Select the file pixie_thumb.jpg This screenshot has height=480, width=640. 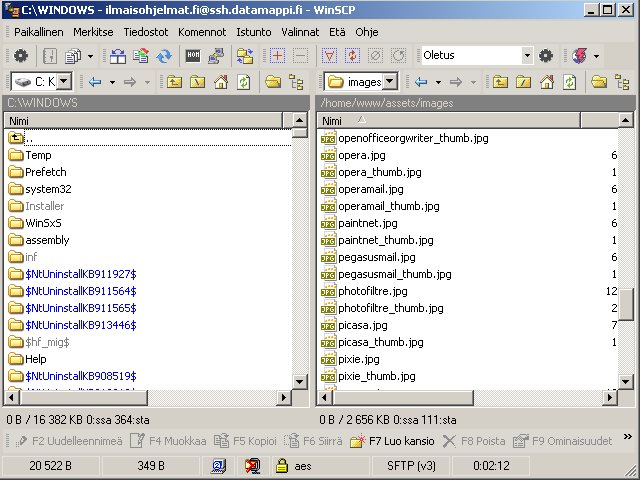368,376
